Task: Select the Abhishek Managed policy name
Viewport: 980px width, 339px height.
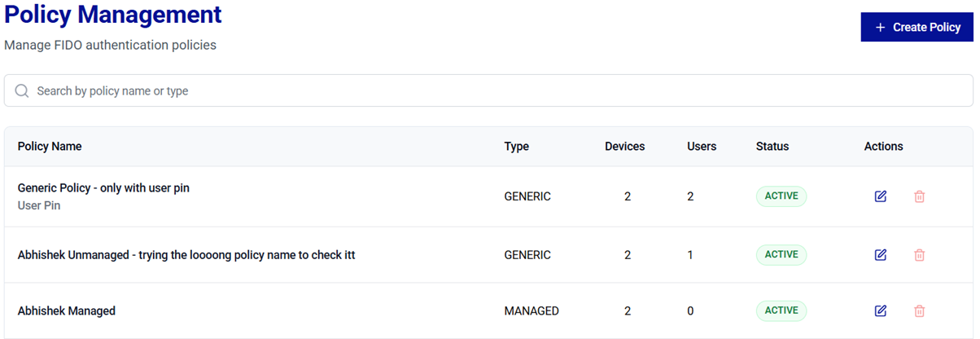Action: click(66, 310)
